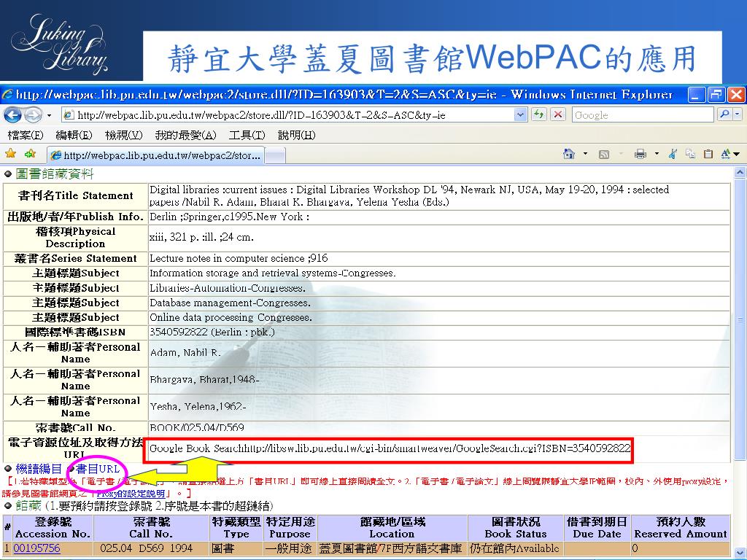The height and width of the screenshot is (560, 747).
Task: Click the 圖書館藏資料 section heading
Action: (54, 174)
